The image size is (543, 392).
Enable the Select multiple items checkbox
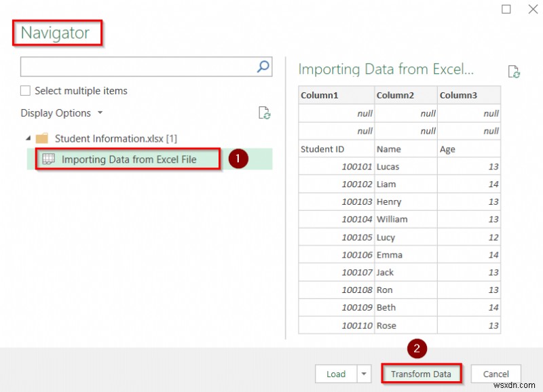point(25,90)
